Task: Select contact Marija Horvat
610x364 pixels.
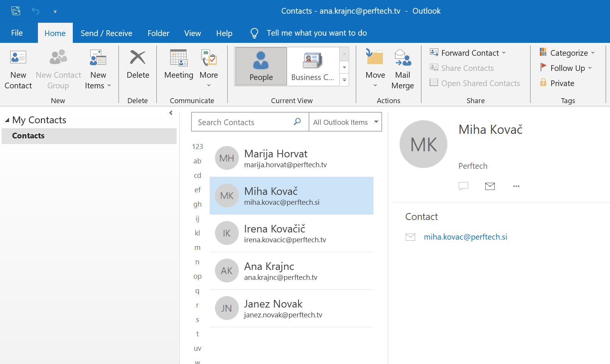Action: point(292,158)
